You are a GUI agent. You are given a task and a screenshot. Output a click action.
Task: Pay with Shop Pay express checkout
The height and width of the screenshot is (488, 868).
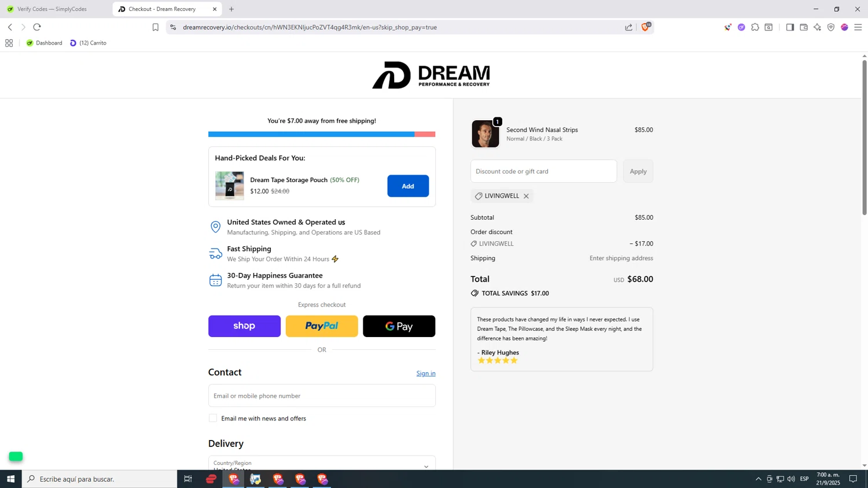point(244,326)
